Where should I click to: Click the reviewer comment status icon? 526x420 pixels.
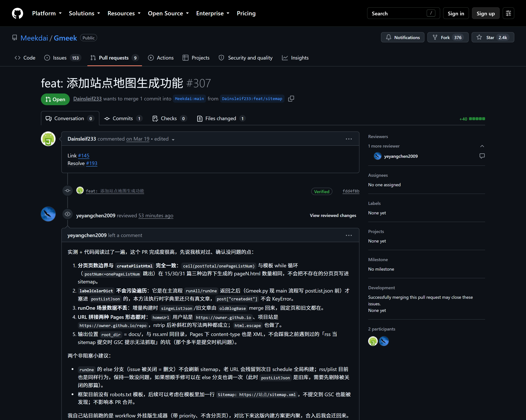[x=482, y=156]
